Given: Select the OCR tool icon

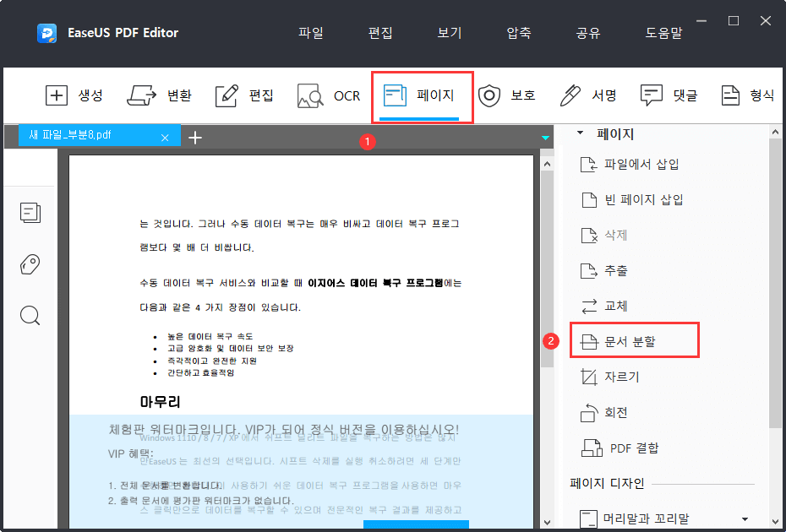Looking at the screenshot, I should (311, 95).
